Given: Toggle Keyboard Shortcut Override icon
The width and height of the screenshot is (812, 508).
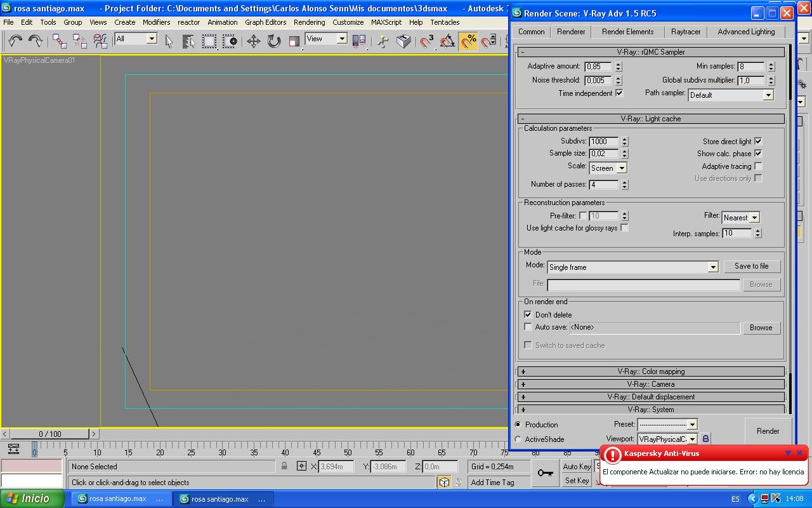Looking at the screenshot, I should coord(403,41).
